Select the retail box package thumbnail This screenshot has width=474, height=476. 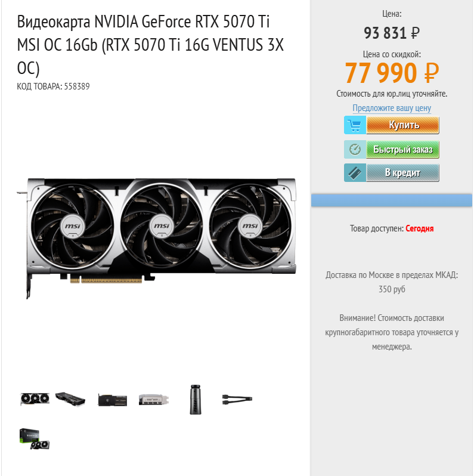click(35, 438)
